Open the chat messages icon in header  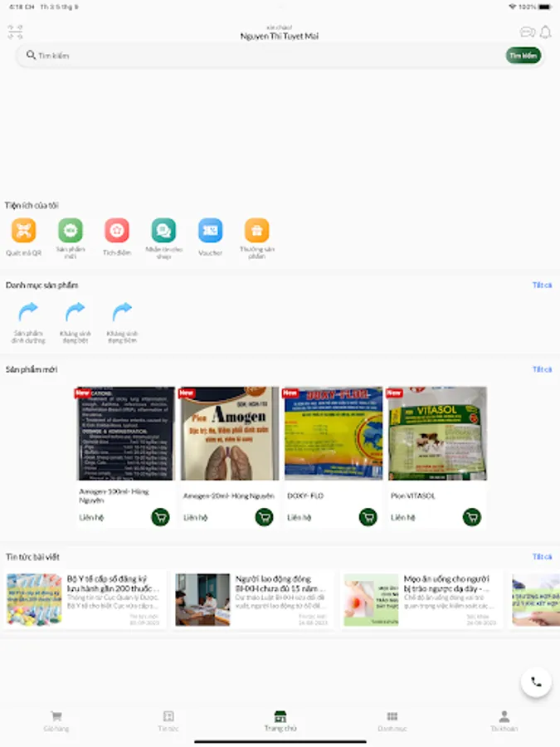click(x=527, y=32)
